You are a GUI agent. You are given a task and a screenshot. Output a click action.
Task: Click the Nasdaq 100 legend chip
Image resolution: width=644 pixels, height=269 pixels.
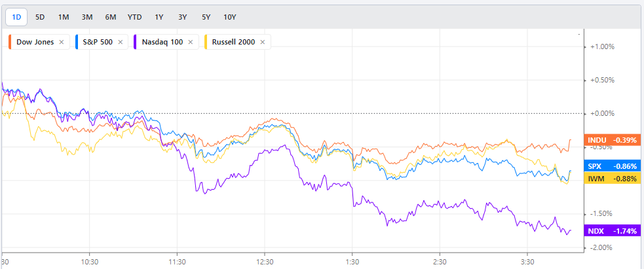click(x=161, y=42)
